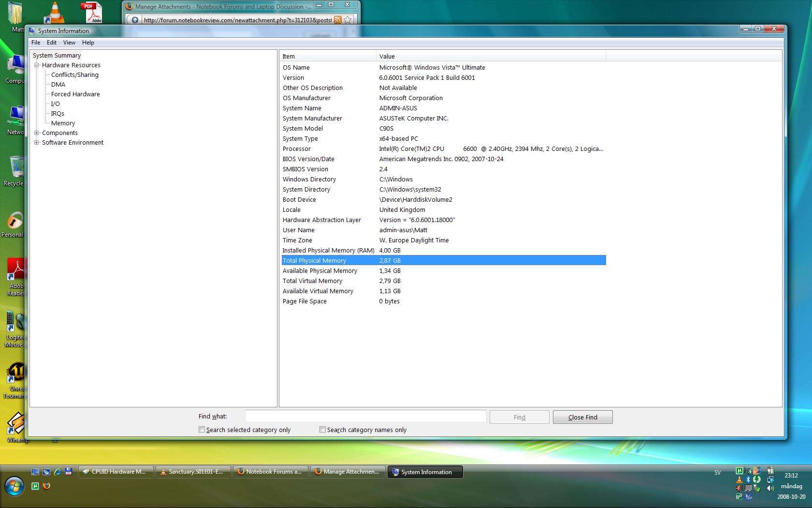Select Conflicts/Sharing tree item
The width and height of the screenshot is (812, 508).
75,75
